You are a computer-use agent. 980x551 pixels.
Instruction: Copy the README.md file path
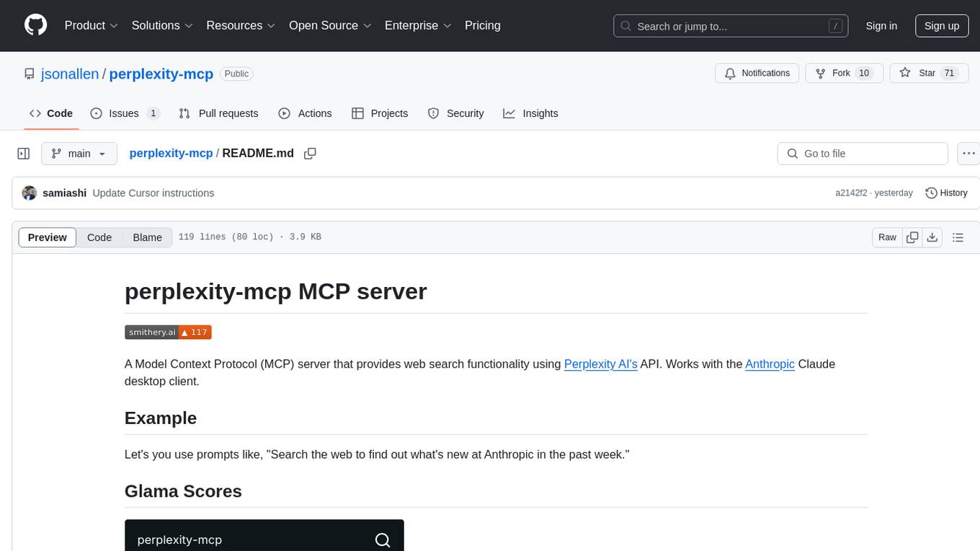pyautogui.click(x=311, y=154)
